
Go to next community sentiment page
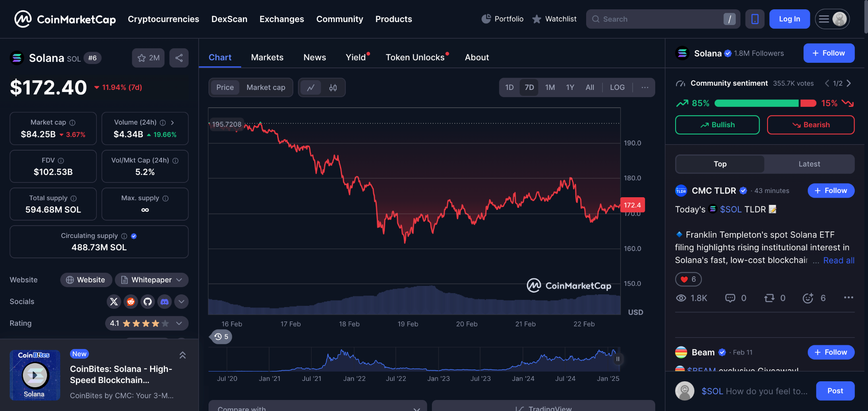[x=849, y=84]
